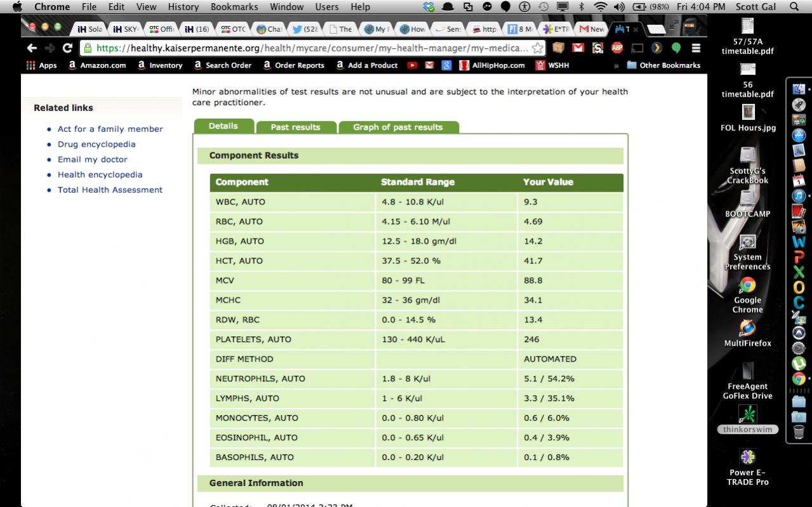
Task: Open the History menu in menu bar
Action: 183,7
